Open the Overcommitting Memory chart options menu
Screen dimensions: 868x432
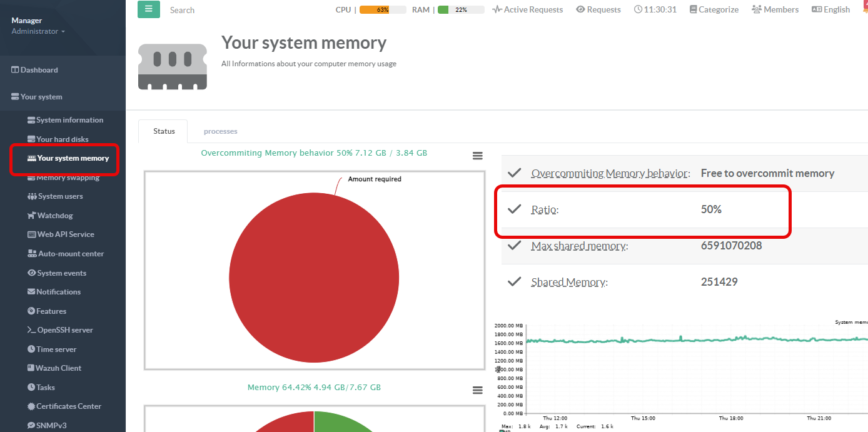point(478,156)
